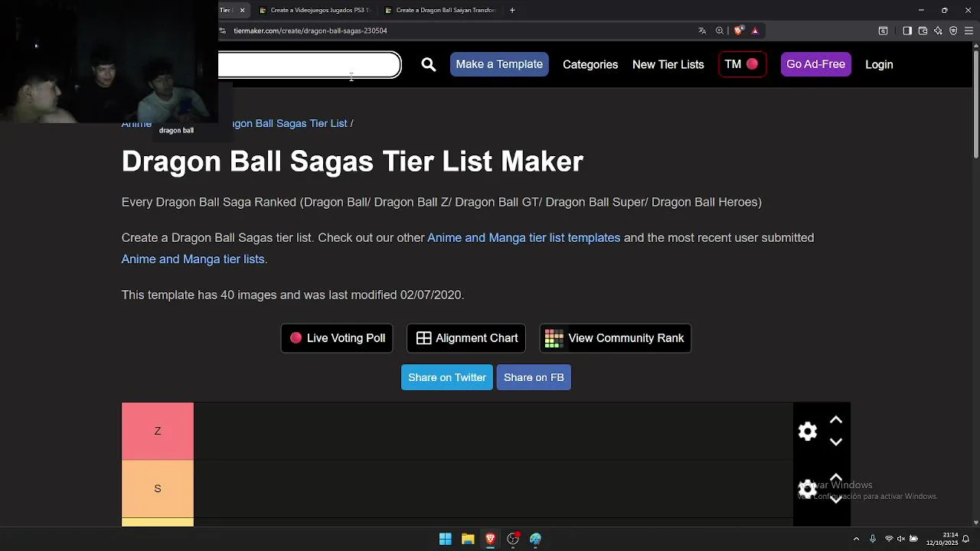
Task: Share on Twitter button
Action: click(447, 377)
